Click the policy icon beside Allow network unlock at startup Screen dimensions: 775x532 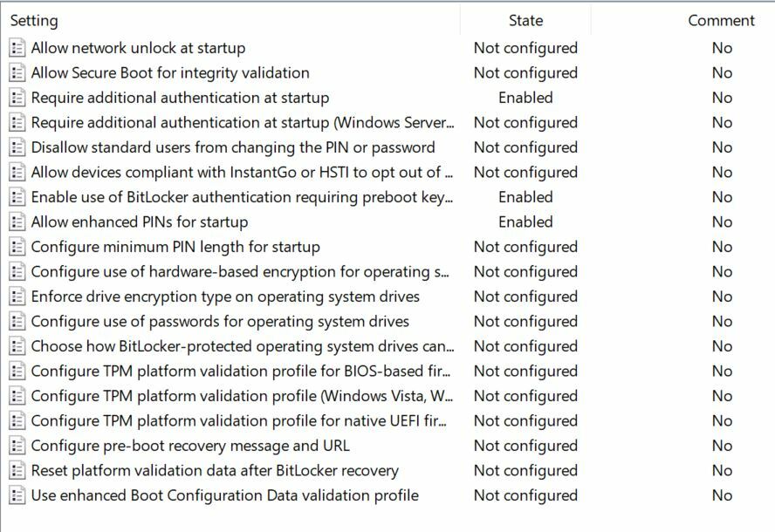tap(17, 48)
